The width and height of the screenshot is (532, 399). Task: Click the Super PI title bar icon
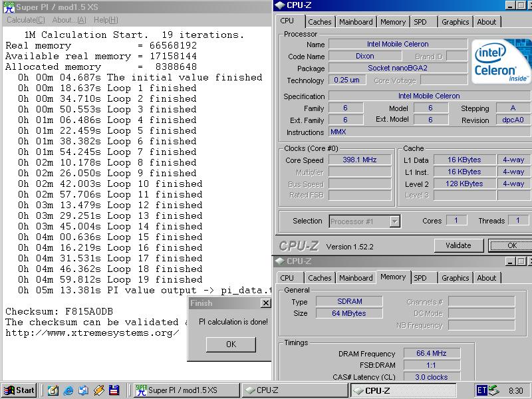point(9,7)
